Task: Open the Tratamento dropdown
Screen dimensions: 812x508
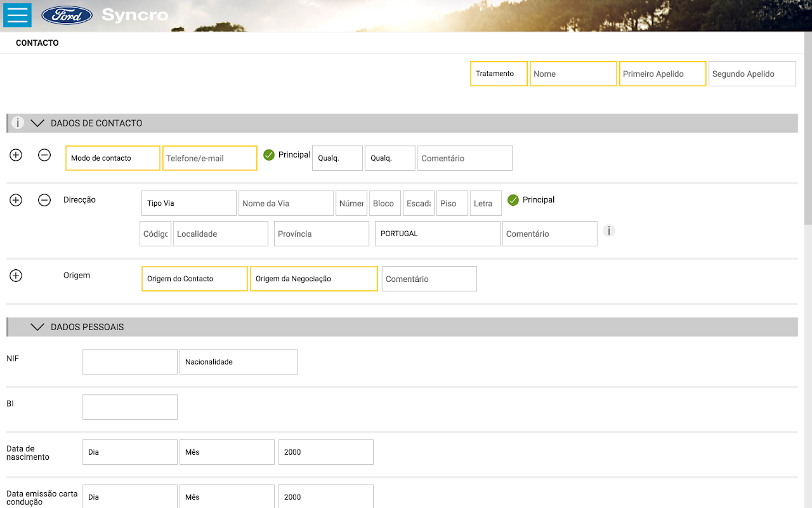Action: coord(499,74)
